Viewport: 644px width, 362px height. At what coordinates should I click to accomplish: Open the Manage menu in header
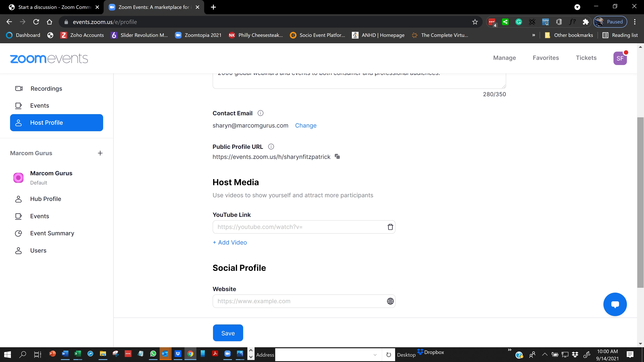pos(504,58)
